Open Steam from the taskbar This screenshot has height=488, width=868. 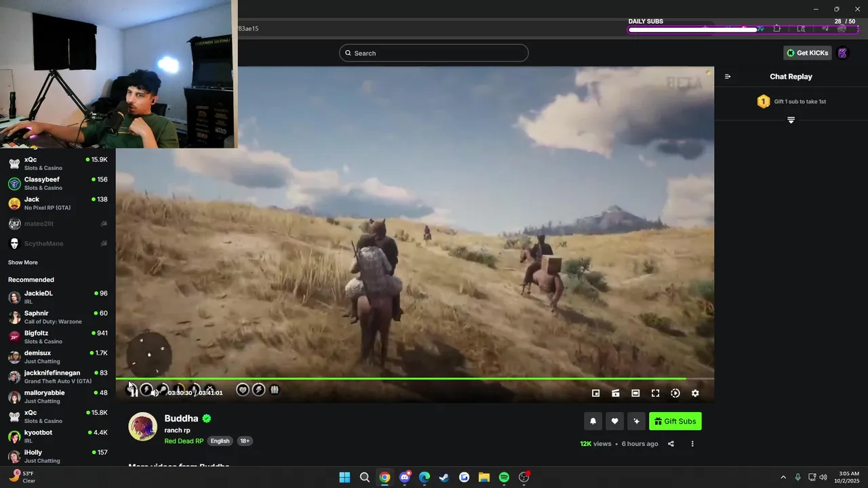[x=444, y=477]
